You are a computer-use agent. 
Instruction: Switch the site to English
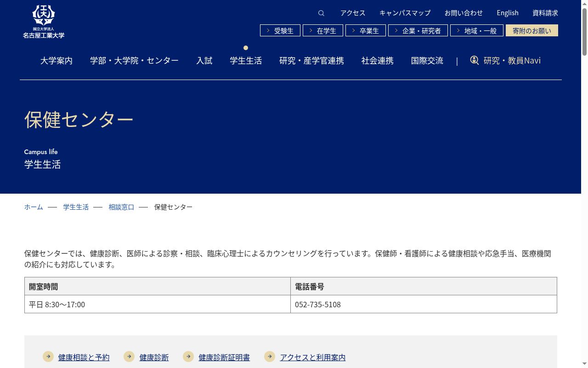point(508,13)
